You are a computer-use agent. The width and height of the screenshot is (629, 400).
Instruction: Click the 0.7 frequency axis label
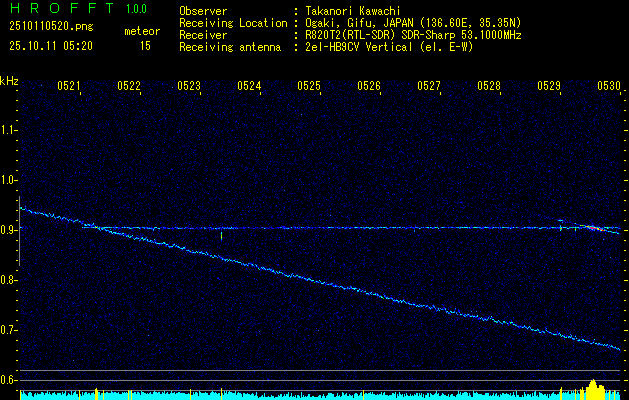[x=10, y=330]
